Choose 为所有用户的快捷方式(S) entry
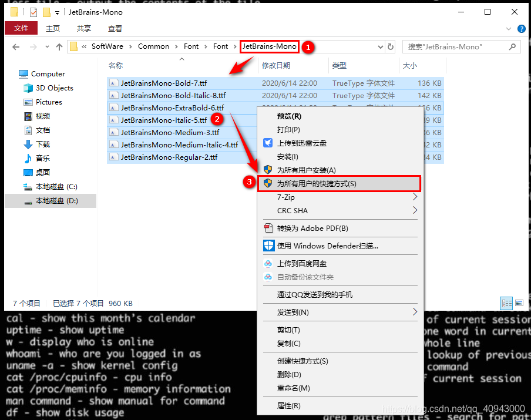This screenshot has height=420, width=531. (x=340, y=184)
